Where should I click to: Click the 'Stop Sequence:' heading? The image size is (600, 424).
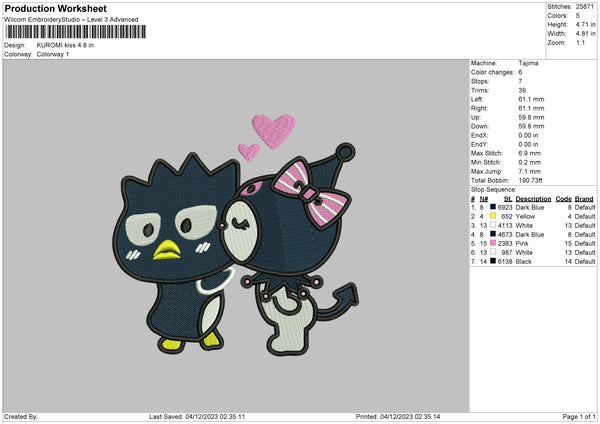pos(494,189)
